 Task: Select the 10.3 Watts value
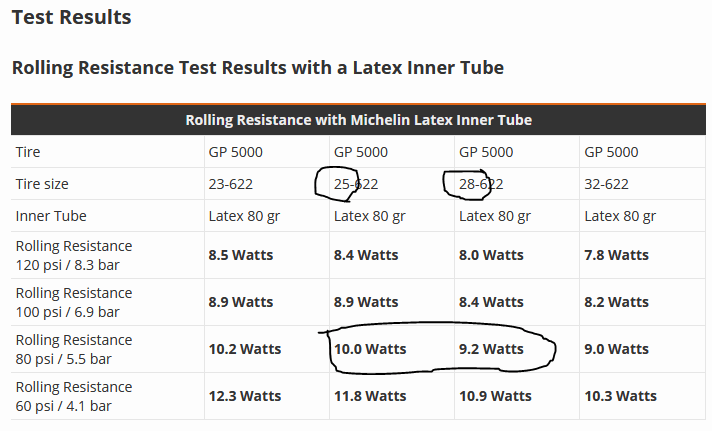point(620,396)
